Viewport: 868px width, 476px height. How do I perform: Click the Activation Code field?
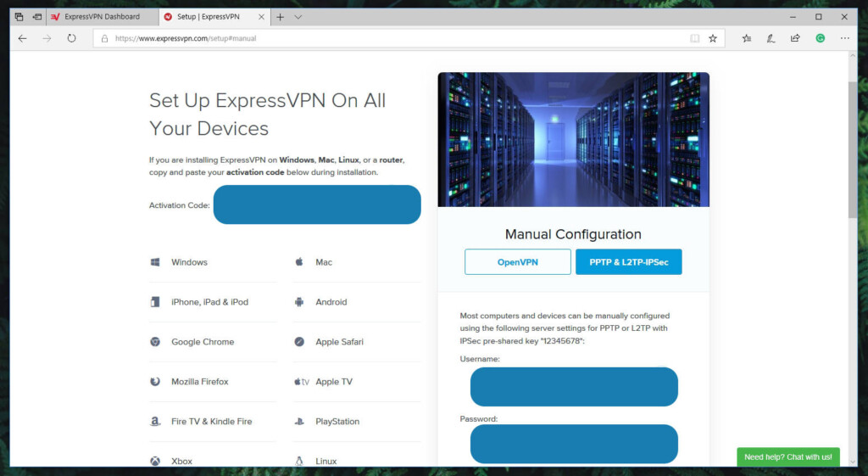click(317, 204)
